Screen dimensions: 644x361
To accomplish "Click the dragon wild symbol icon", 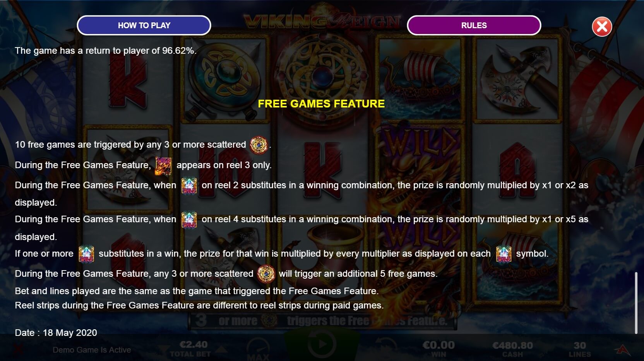I will tap(163, 165).
